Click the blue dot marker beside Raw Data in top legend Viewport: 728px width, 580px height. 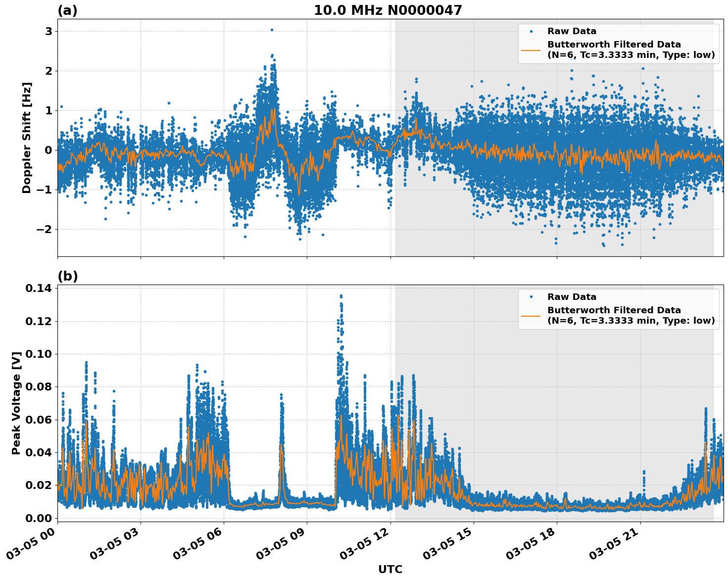pyautogui.click(x=531, y=30)
